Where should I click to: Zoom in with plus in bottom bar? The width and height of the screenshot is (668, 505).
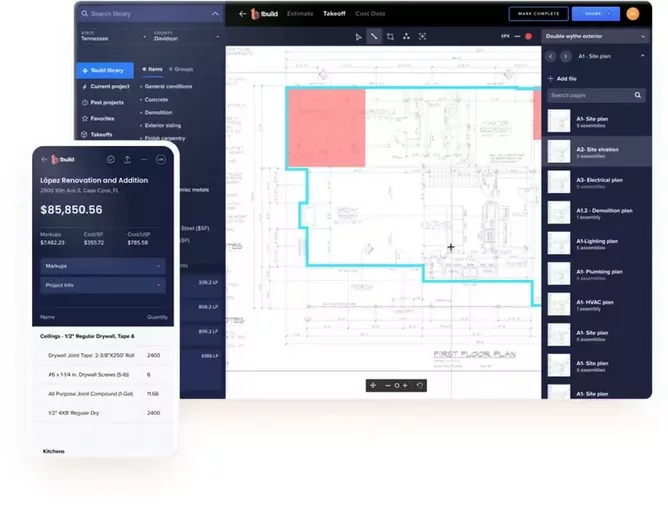point(405,385)
